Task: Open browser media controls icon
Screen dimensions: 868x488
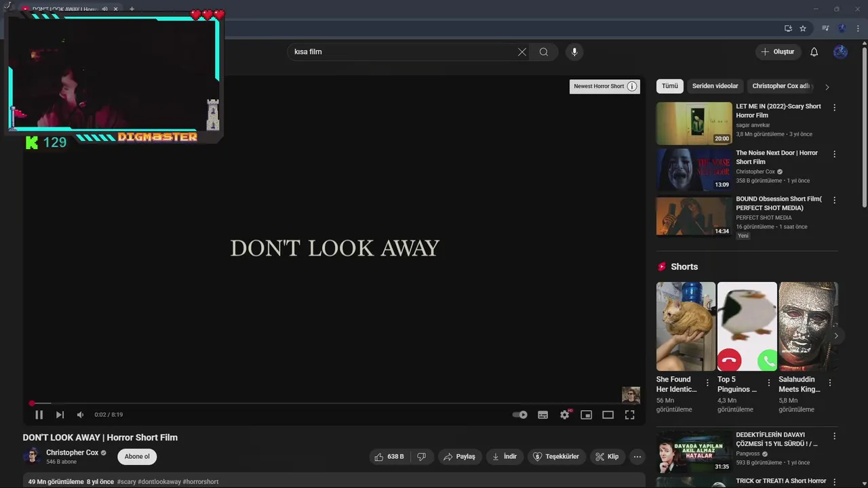Action: (x=825, y=28)
